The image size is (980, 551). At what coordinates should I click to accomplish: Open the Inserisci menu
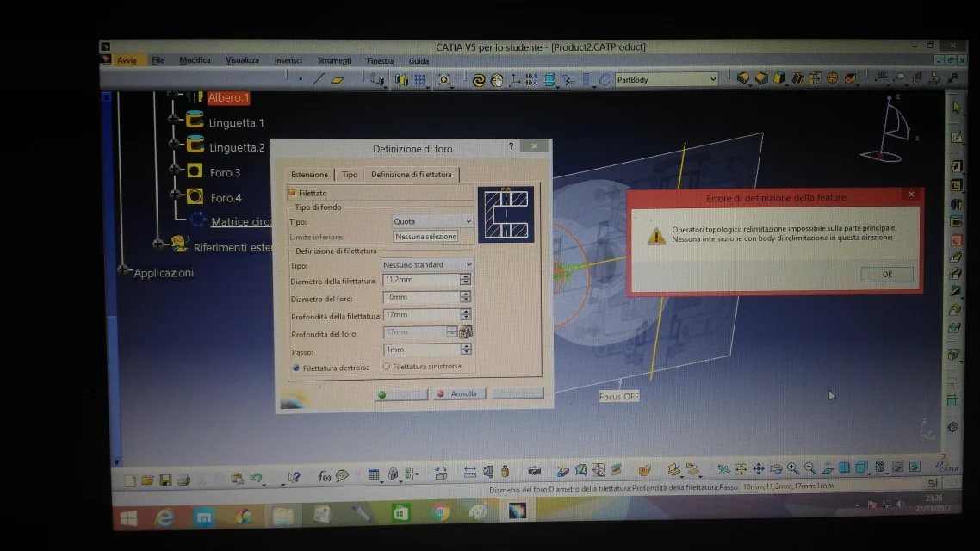click(x=288, y=60)
